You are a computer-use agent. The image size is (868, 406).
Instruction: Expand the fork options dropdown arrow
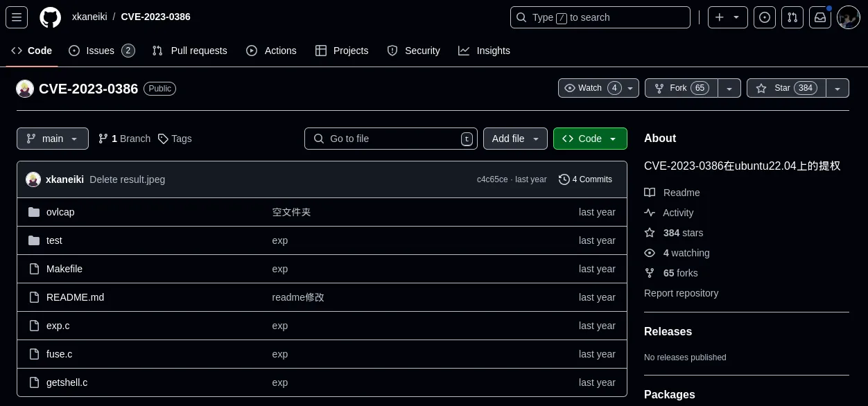click(x=729, y=88)
